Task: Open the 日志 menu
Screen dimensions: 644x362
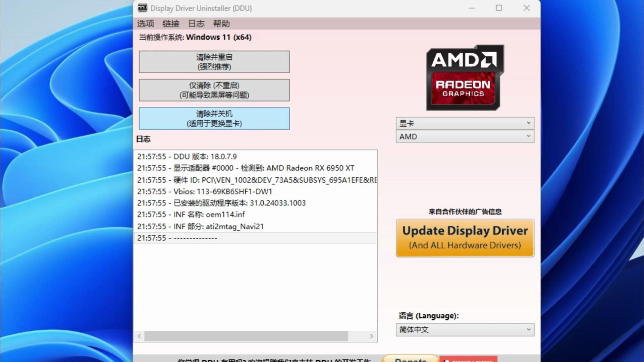Action: 196,23
